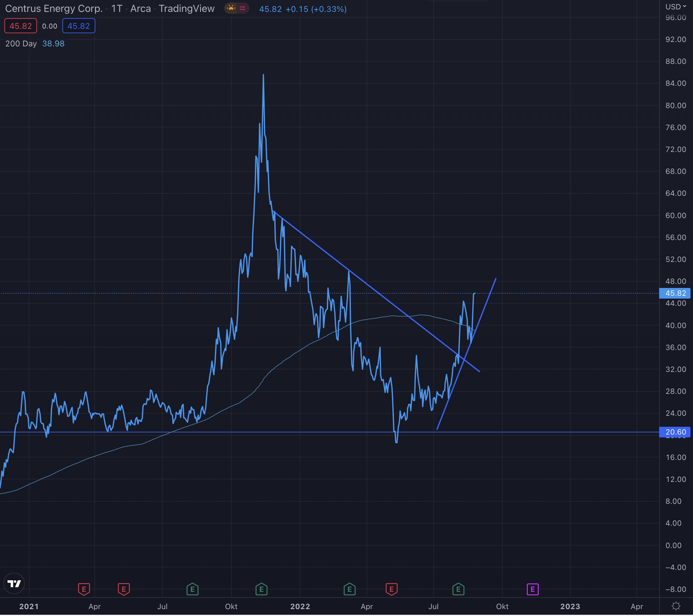693x616 pixels.
Task: Click the orange sun market status icon
Action: click(x=231, y=8)
